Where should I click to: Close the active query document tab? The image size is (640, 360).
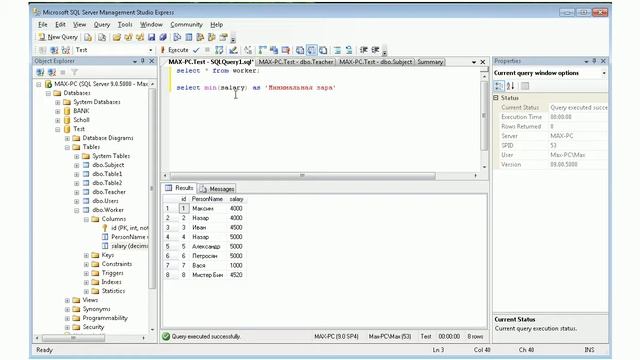[x=483, y=62]
